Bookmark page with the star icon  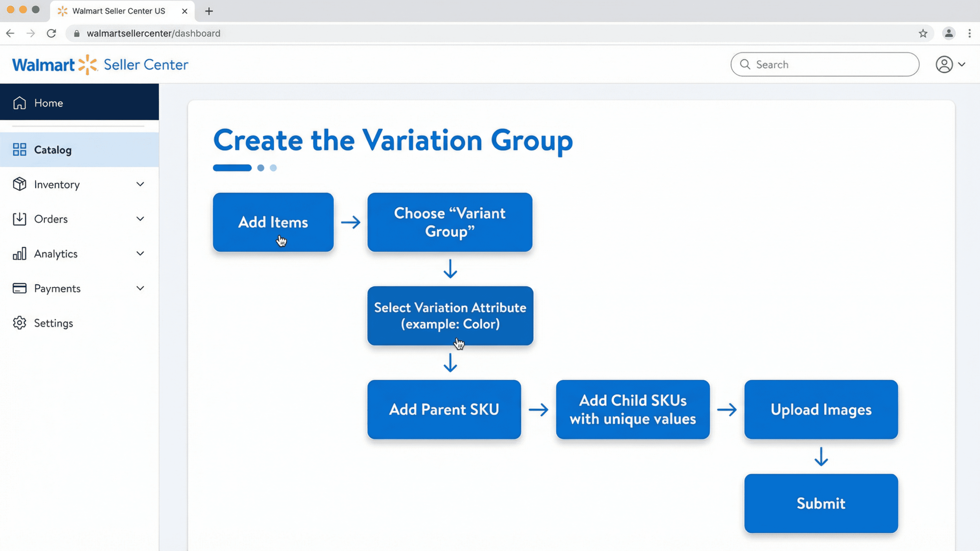[923, 33]
